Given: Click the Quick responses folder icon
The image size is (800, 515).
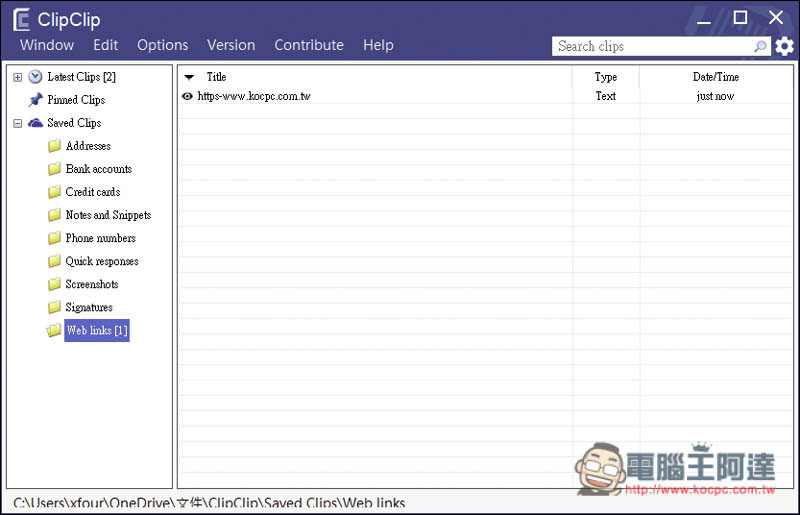Looking at the screenshot, I should coord(55,261).
